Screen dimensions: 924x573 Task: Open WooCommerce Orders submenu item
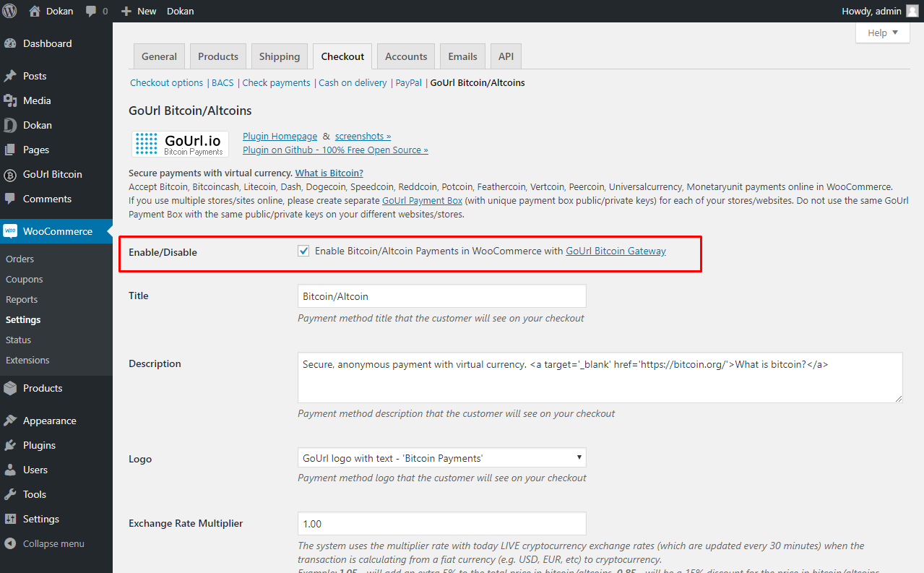[20, 259]
